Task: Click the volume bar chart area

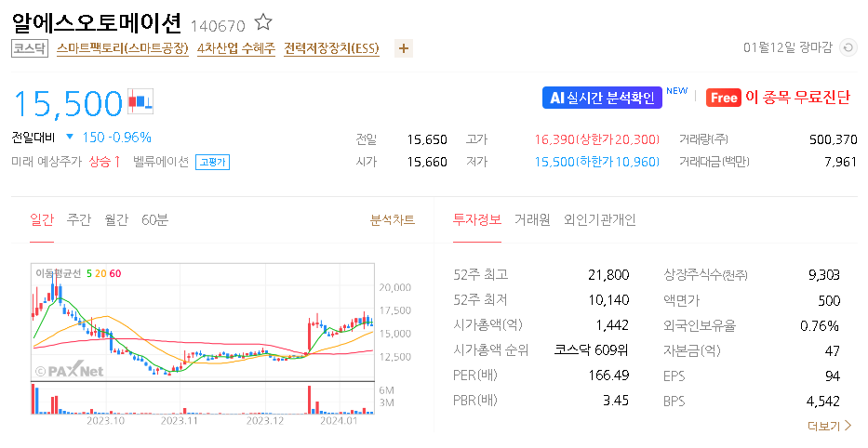Action: [203, 398]
